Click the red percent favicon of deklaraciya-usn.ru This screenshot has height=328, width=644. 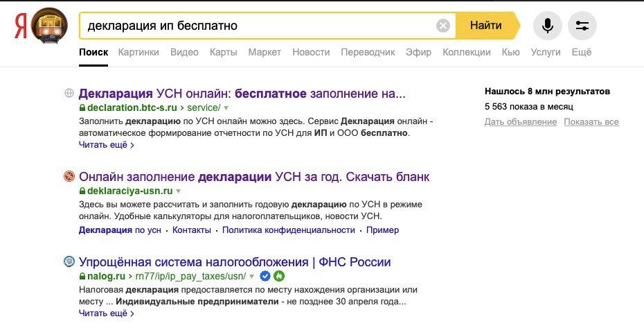[x=69, y=177]
